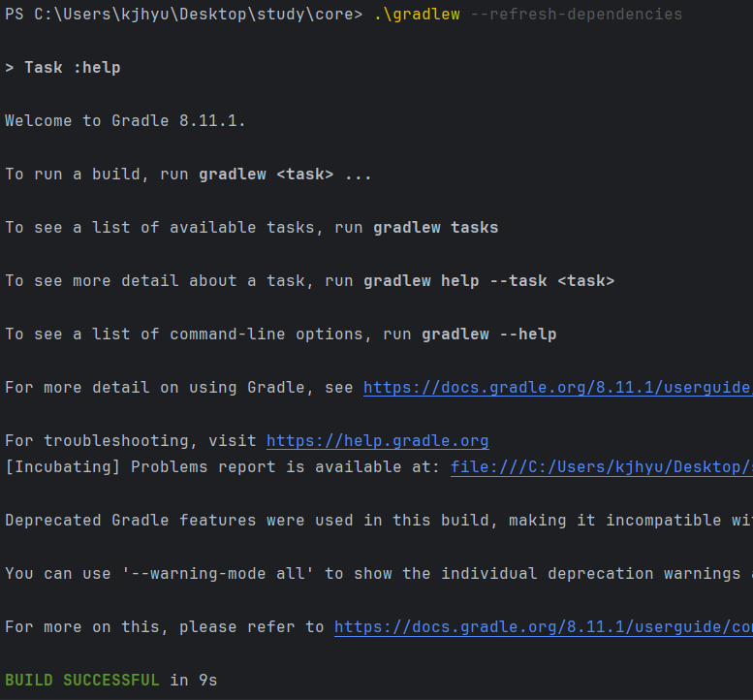Click the '.\gradlew' command text

click(417, 15)
